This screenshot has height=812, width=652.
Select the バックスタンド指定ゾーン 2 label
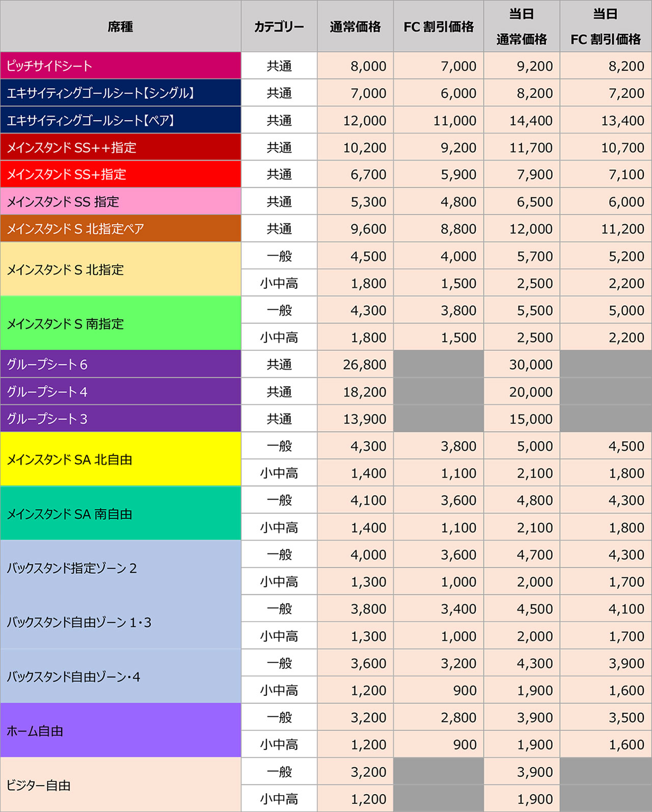[x=120, y=568]
